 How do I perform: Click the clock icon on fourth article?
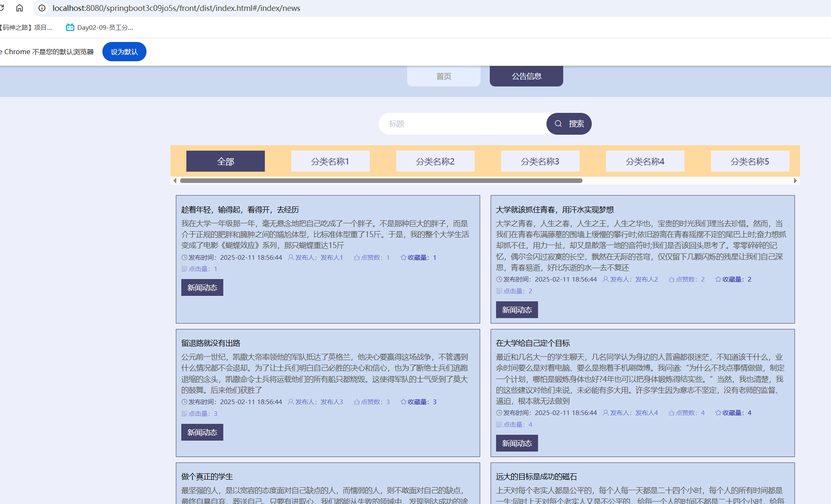pos(499,413)
